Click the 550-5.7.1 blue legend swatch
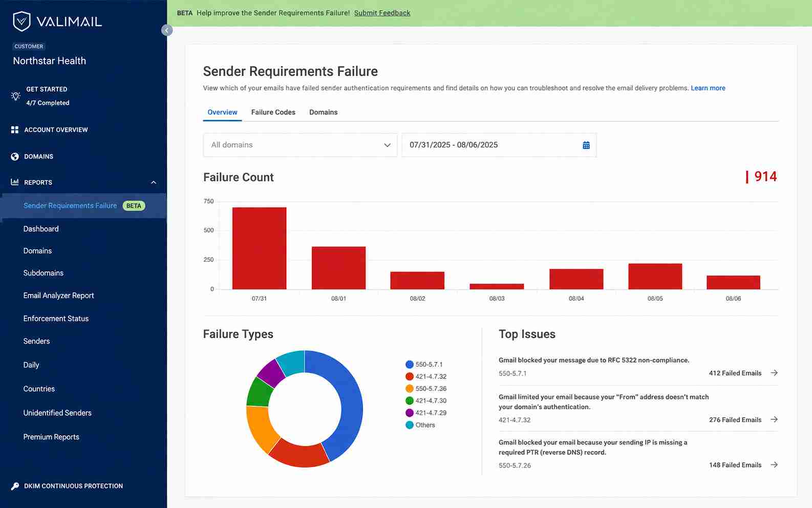Image resolution: width=812 pixels, height=508 pixels. [410, 365]
